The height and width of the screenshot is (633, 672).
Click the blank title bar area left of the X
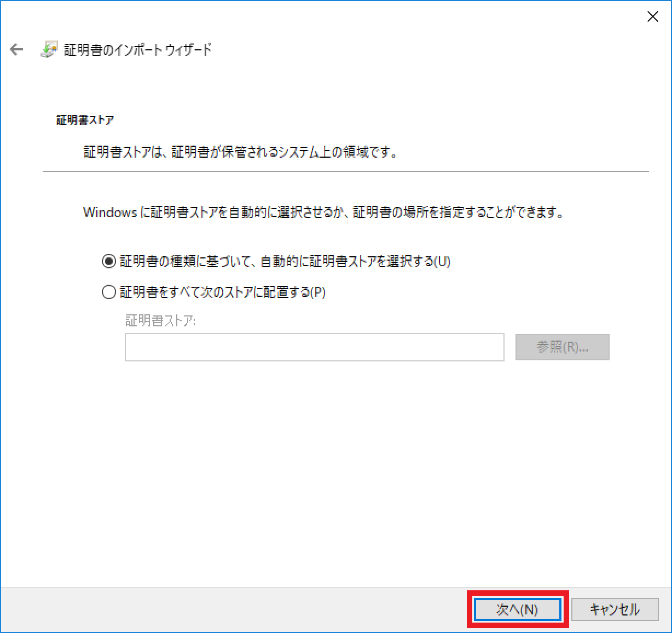[x=328, y=16]
